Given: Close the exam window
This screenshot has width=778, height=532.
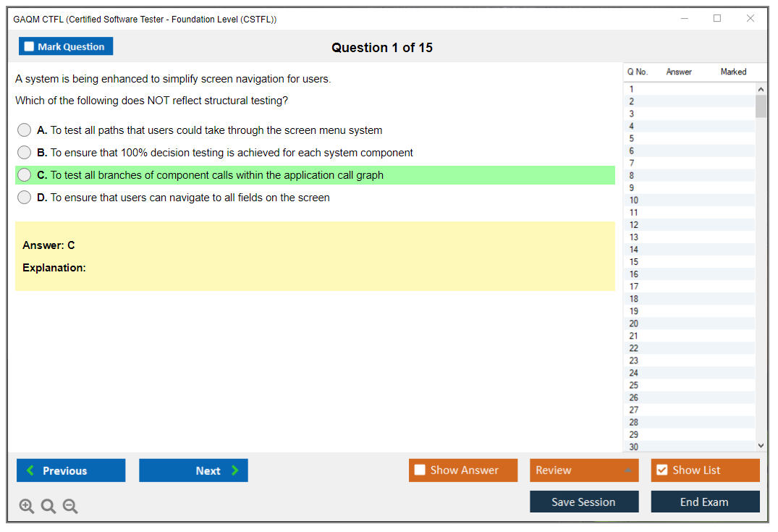Looking at the screenshot, I should pos(750,19).
